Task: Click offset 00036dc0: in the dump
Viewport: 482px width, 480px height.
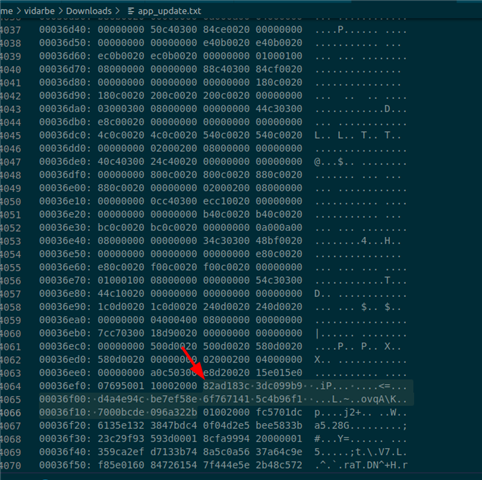Action: click(65, 135)
